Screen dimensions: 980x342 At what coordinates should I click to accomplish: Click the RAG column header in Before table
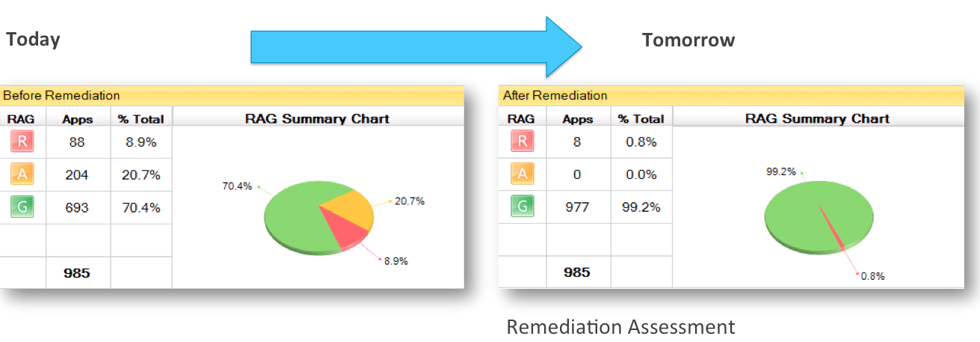22,118
